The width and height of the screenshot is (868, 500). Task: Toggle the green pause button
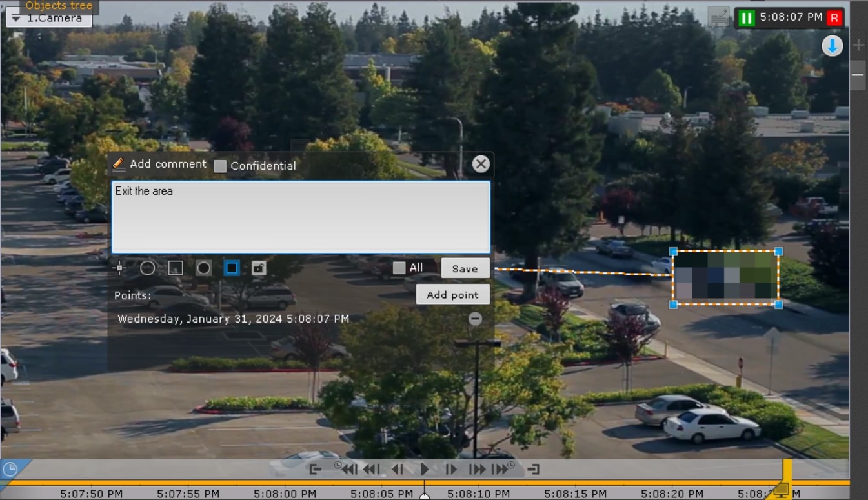(746, 17)
